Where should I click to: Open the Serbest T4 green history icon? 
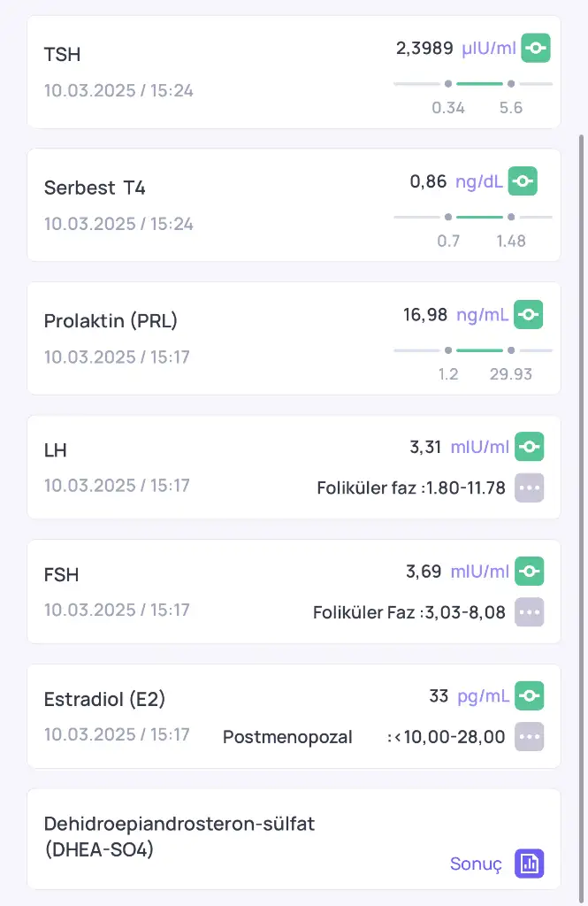[523, 181]
